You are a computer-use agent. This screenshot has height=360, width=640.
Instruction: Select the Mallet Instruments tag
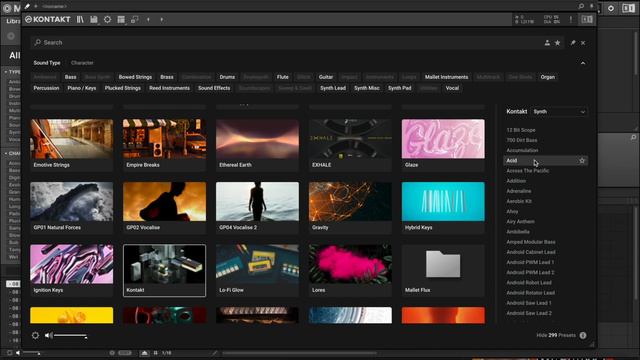pyautogui.click(x=447, y=77)
